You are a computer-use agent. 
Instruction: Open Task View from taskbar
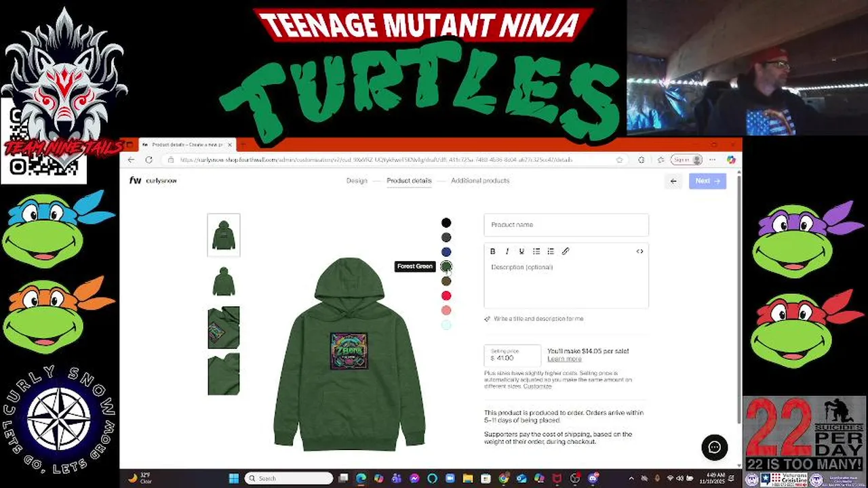click(343, 478)
